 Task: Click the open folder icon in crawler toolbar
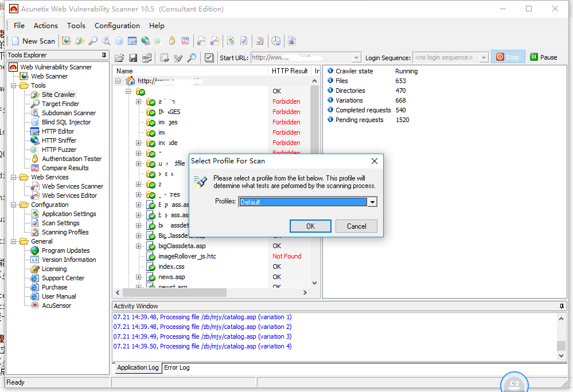click(119, 58)
